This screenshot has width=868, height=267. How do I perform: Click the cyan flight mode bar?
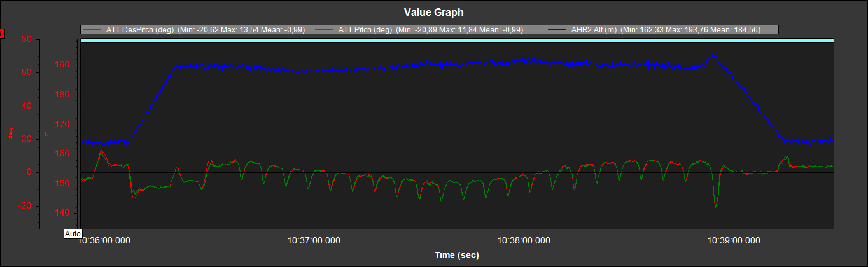(457, 40)
